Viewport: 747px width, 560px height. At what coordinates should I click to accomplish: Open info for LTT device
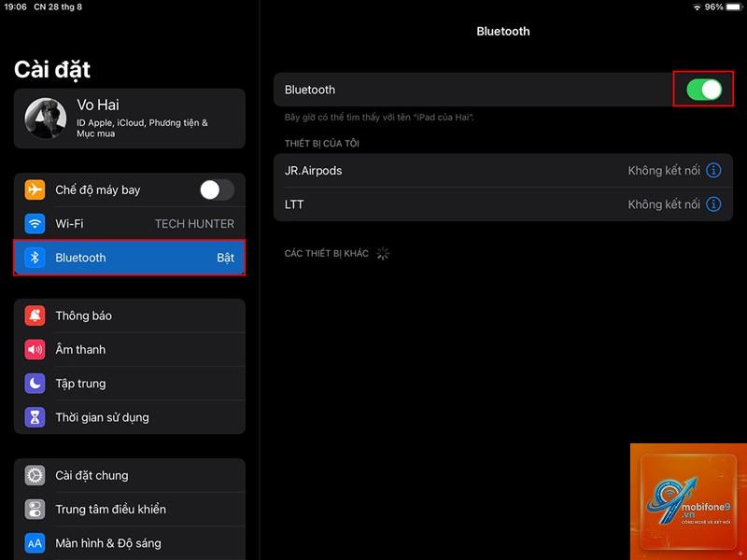[713, 203]
